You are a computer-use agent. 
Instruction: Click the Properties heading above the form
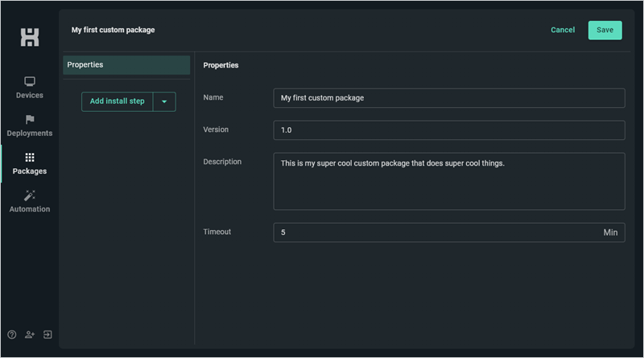tap(221, 65)
